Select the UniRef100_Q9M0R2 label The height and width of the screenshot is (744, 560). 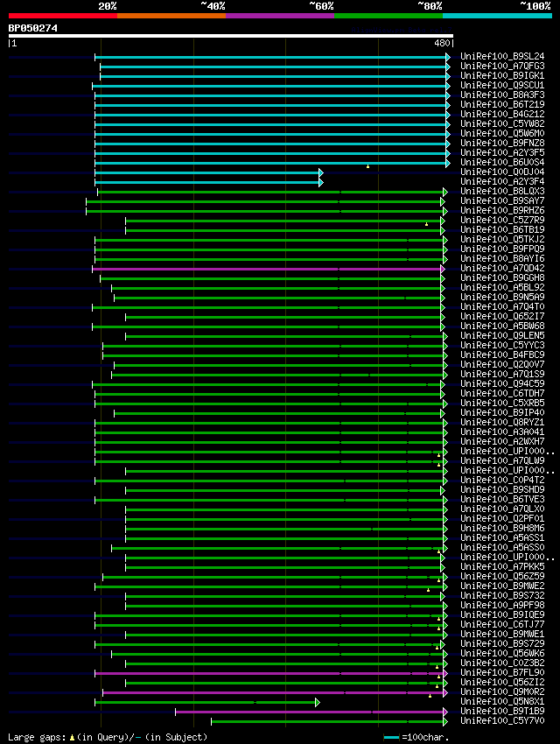(502, 691)
